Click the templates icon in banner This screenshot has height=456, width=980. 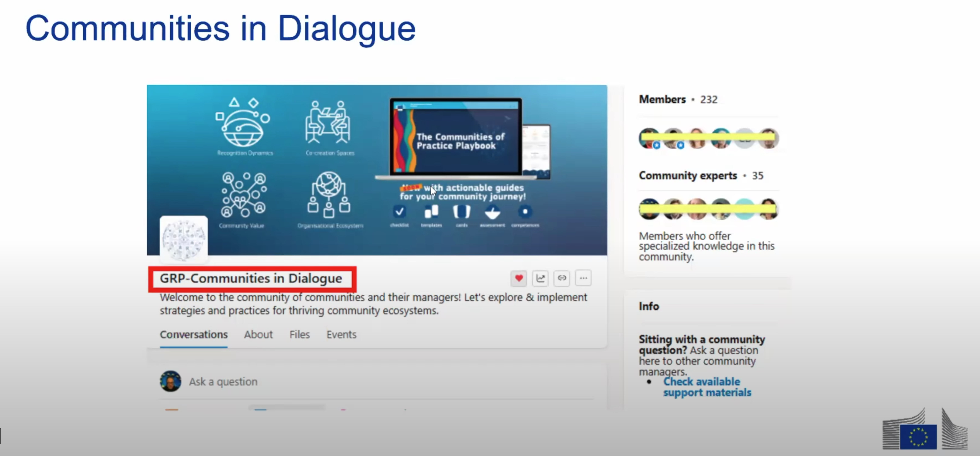pyautogui.click(x=431, y=212)
